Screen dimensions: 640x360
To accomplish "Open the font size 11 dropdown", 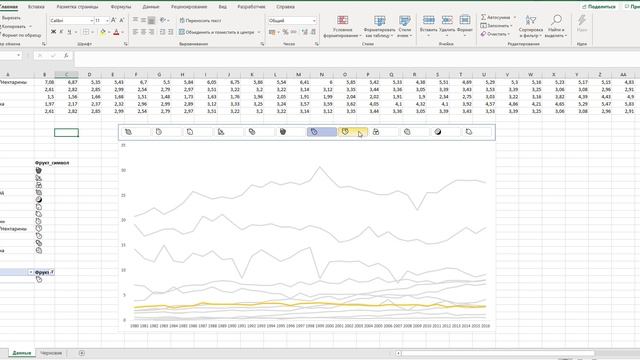I will click(x=107, y=20).
